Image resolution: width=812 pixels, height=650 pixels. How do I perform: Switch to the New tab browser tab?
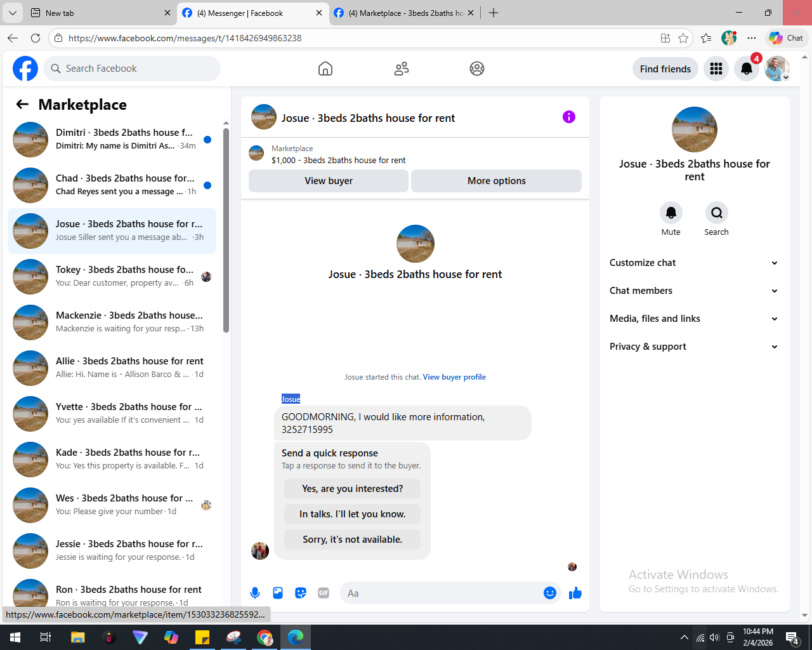[95, 13]
